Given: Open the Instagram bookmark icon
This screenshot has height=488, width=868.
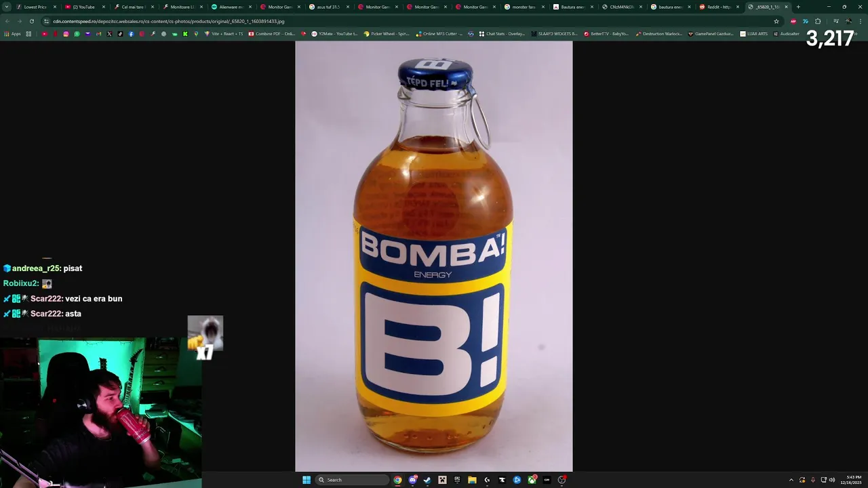Looking at the screenshot, I should [x=66, y=34].
